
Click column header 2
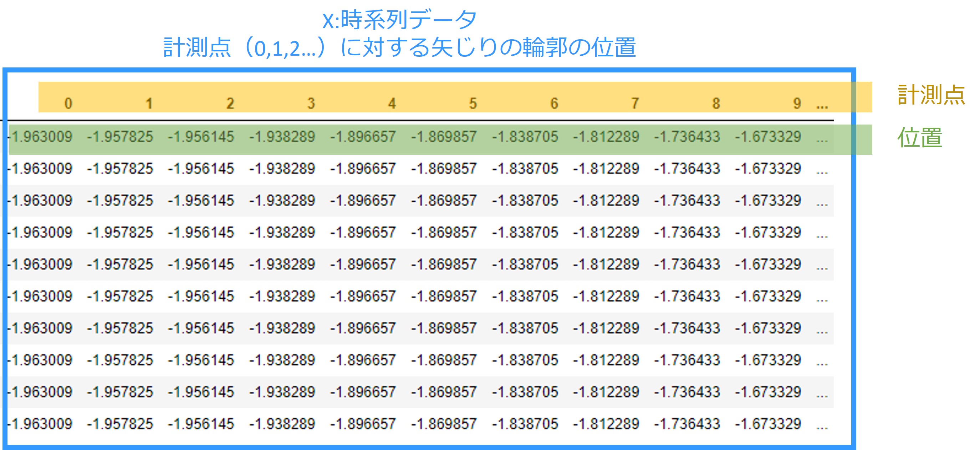click(230, 103)
